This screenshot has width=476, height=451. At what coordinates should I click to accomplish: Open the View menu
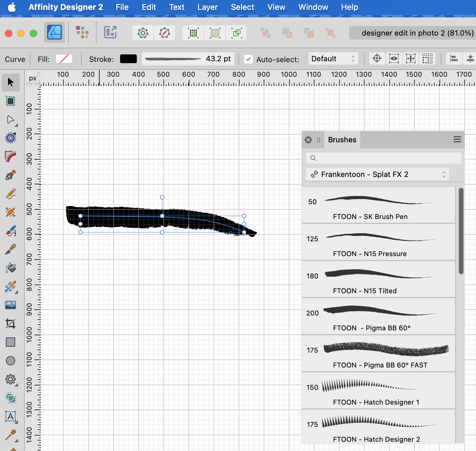(x=276, y=7)
